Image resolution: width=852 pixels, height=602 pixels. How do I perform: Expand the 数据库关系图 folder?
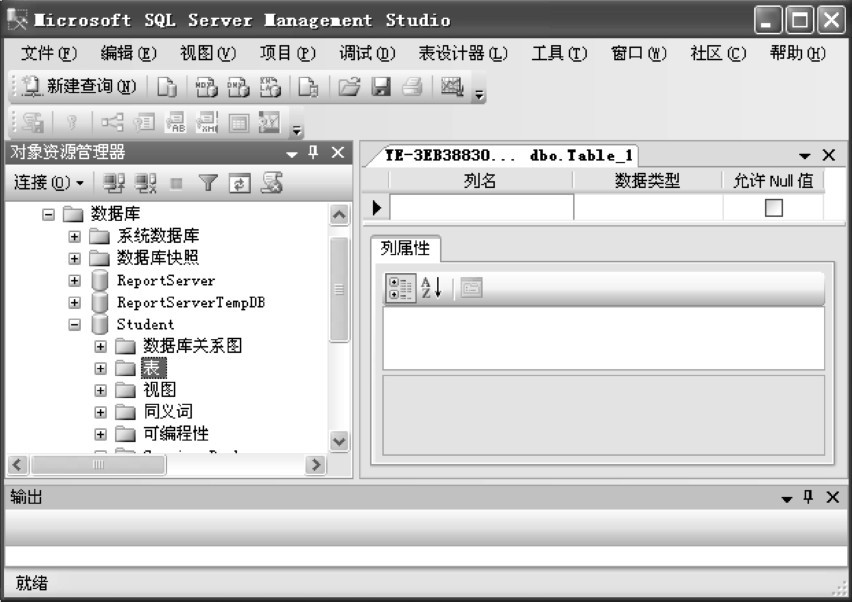tap(101, 347)
